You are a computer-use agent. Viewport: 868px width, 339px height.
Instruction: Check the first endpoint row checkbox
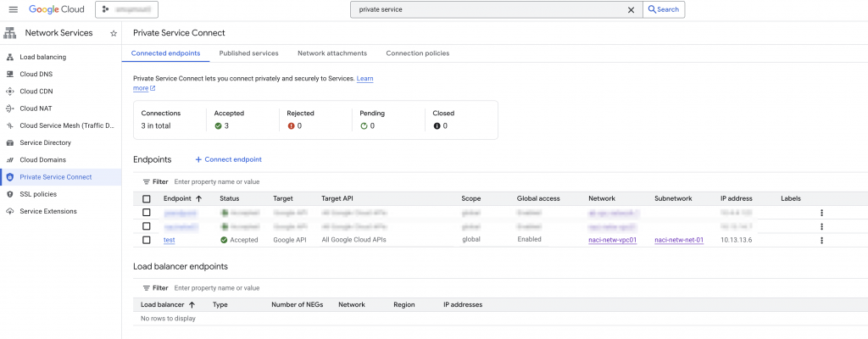147,213
